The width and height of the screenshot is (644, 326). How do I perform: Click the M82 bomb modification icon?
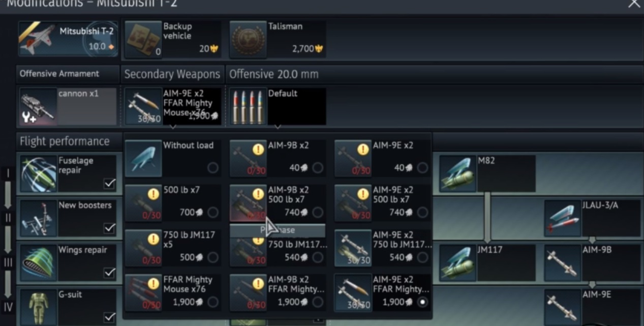tap(458, 173)
